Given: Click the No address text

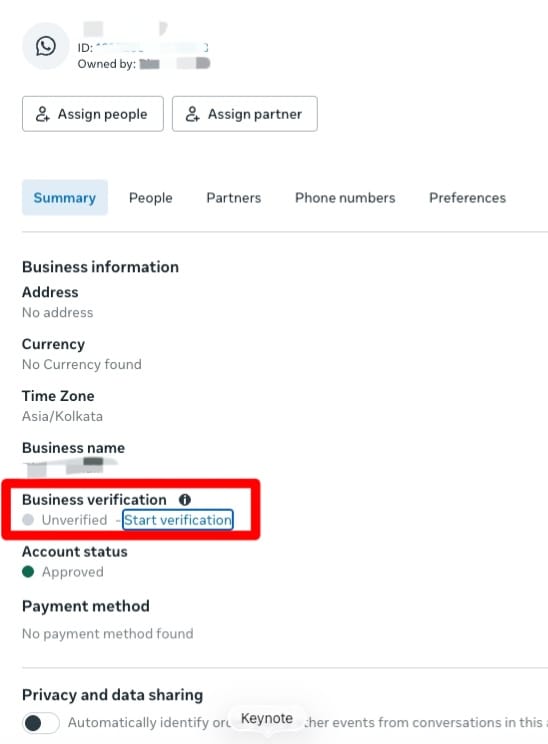Looking at the screenshot, I should 57,312.
